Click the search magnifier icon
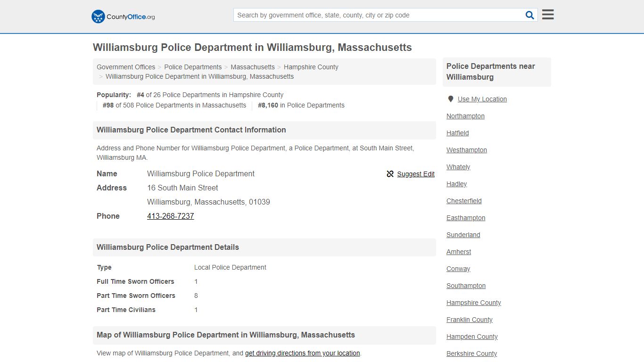This screenshot has width=644, height=362. 529,15
